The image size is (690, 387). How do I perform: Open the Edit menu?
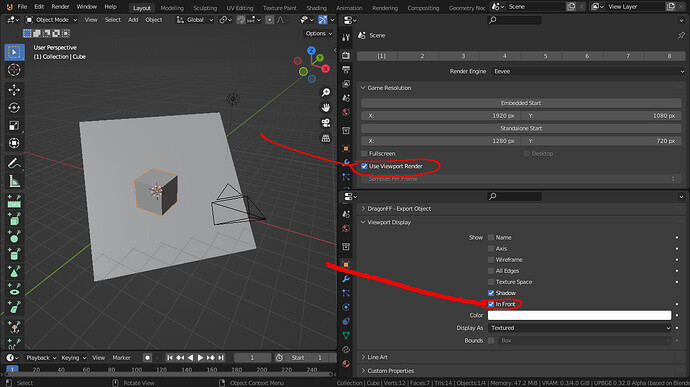(x=39, y=7)
